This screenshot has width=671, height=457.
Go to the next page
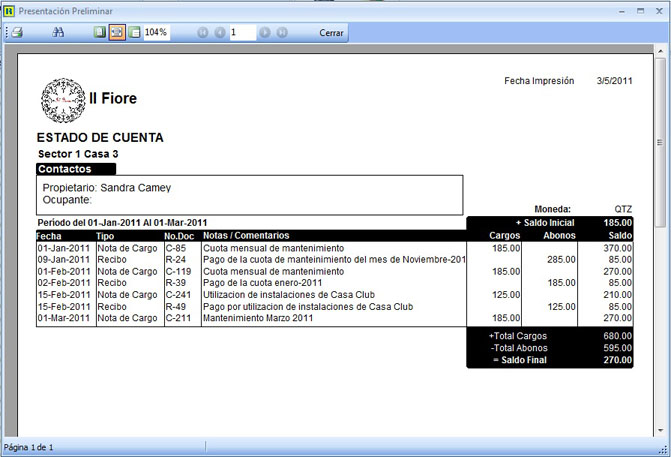point(265,33)
